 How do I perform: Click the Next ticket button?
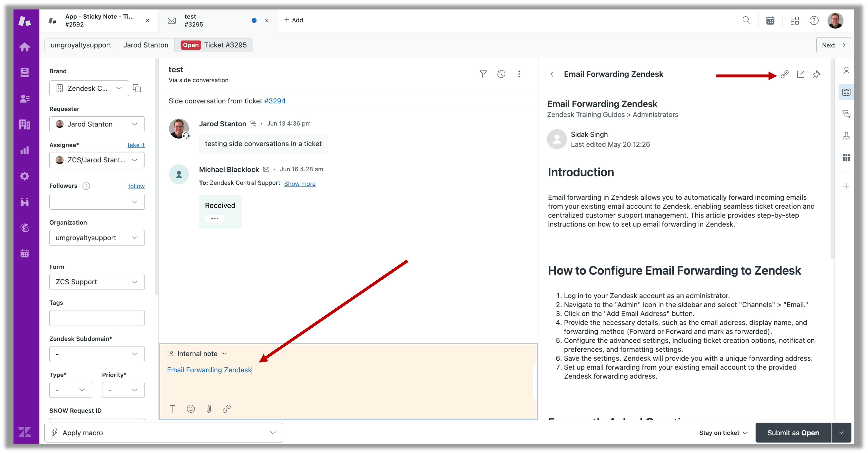coord(833,45)
